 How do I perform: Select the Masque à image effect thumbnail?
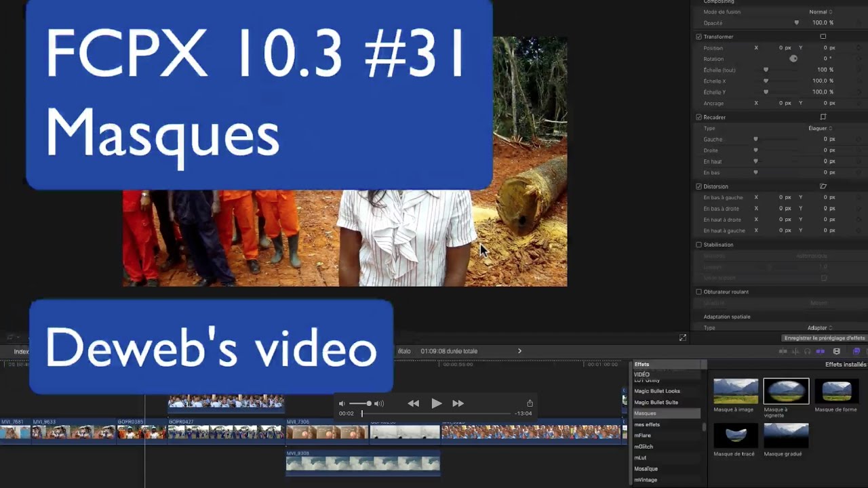pyautogui.click(x=736, y=391)
